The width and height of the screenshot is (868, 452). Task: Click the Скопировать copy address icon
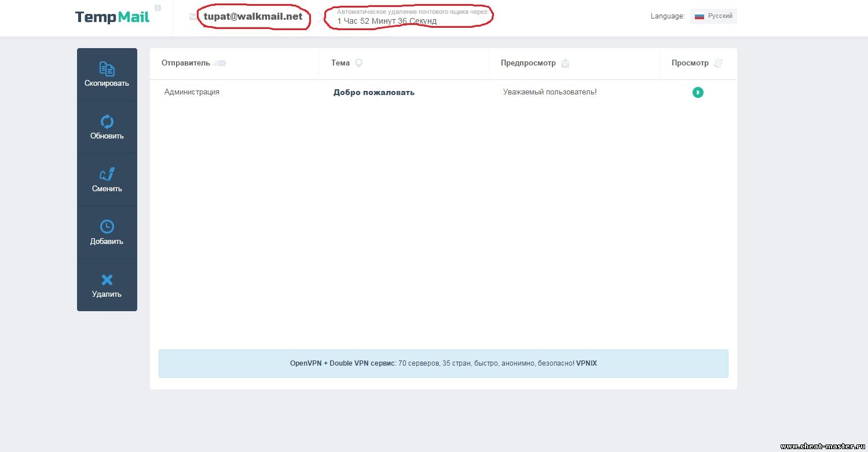click(107, 69)
